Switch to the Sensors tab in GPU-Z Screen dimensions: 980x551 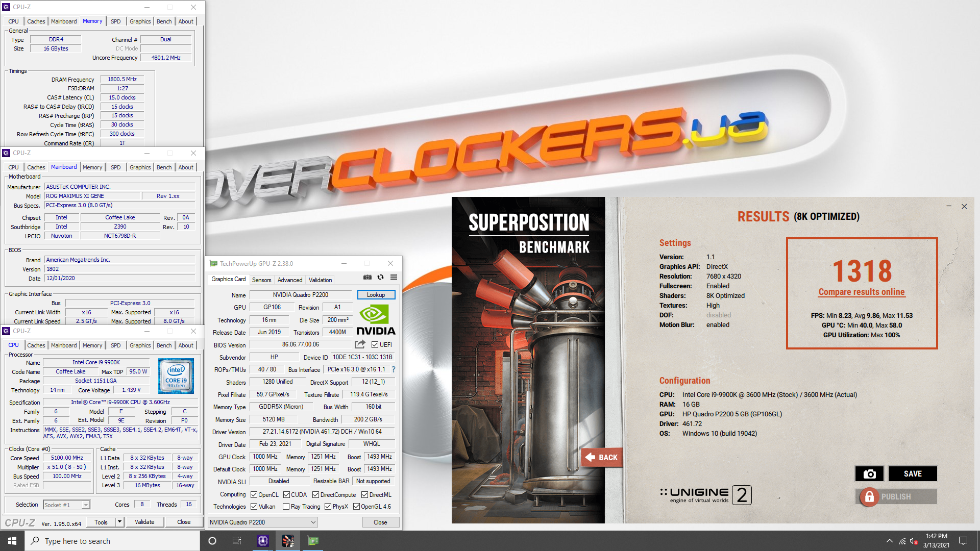tap(261, 280)
